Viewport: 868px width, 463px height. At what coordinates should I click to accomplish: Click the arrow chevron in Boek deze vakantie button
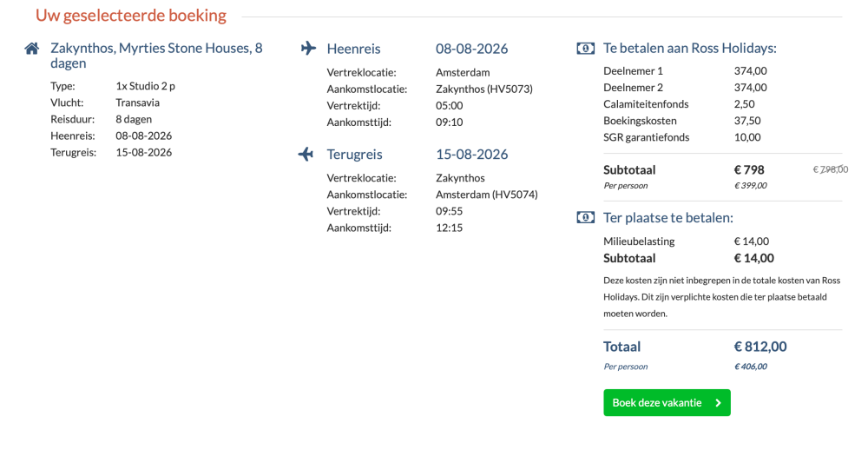pos(718,403)
